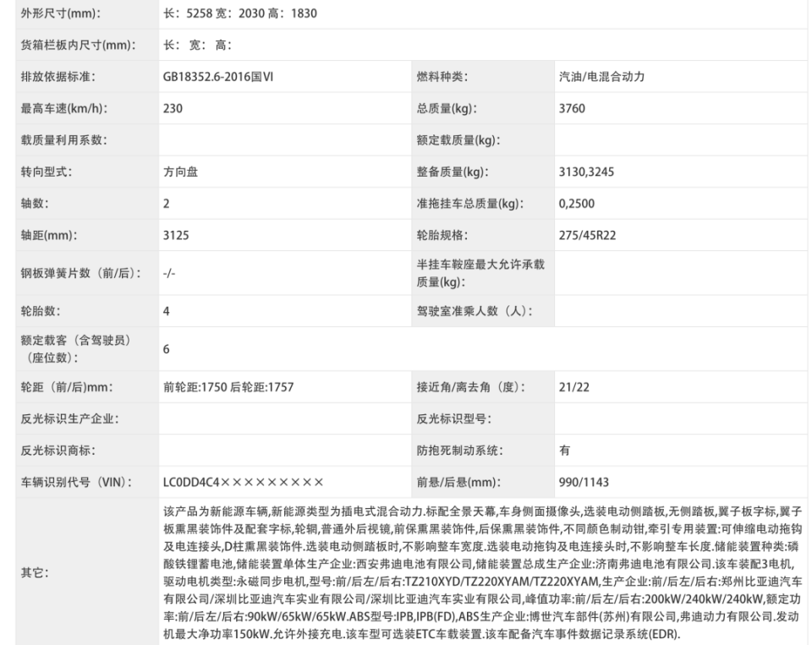Select the 总质量(kg) value 3760
This screenshot has height=645, width=812.
click(572, 108)
